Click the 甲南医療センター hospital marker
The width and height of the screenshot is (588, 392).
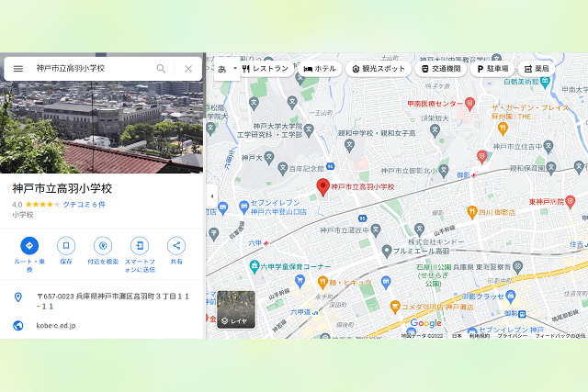[469, 103]
